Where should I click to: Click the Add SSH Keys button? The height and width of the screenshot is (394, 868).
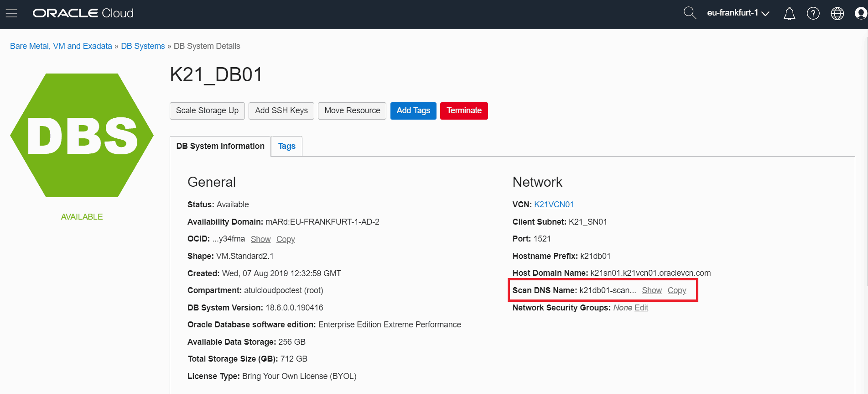tap(281, 111)
